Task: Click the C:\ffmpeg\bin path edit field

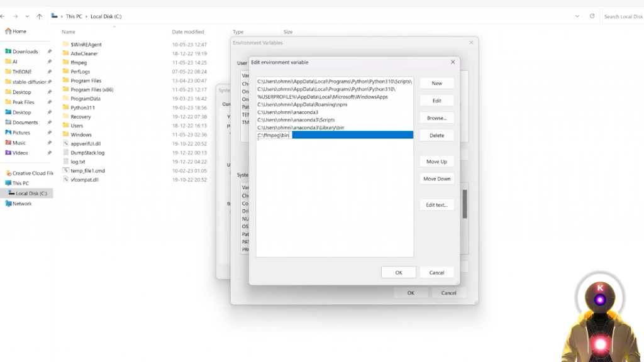Action: (x=274, y=135)
